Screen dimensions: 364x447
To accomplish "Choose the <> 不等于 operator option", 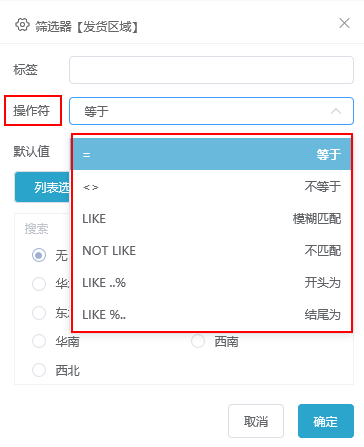I will tap(212, 187).
